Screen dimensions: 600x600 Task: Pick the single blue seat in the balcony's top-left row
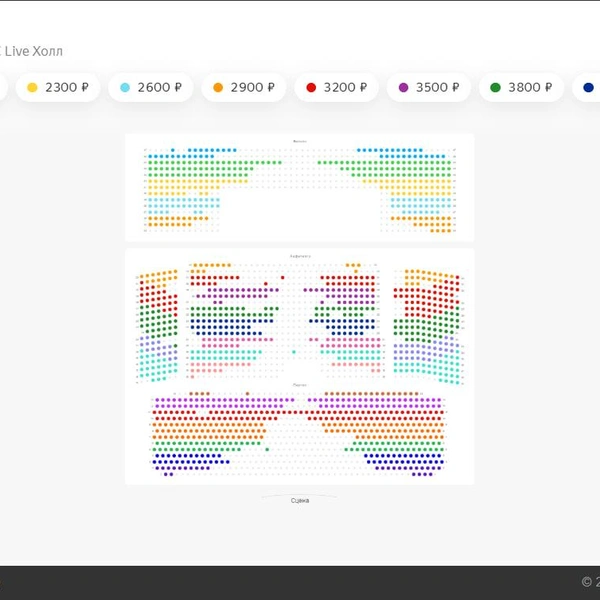[173, 150]
